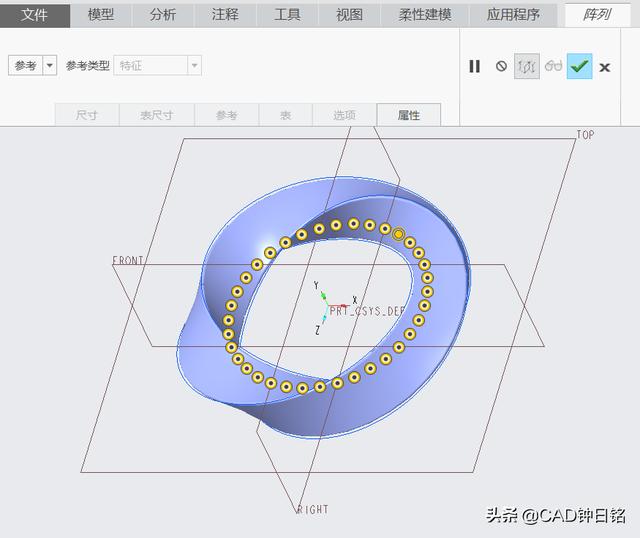The width and height of the screenshot is (640, 538).
Task: Open the 尺寸 panel tab
Action: [87, 115]
